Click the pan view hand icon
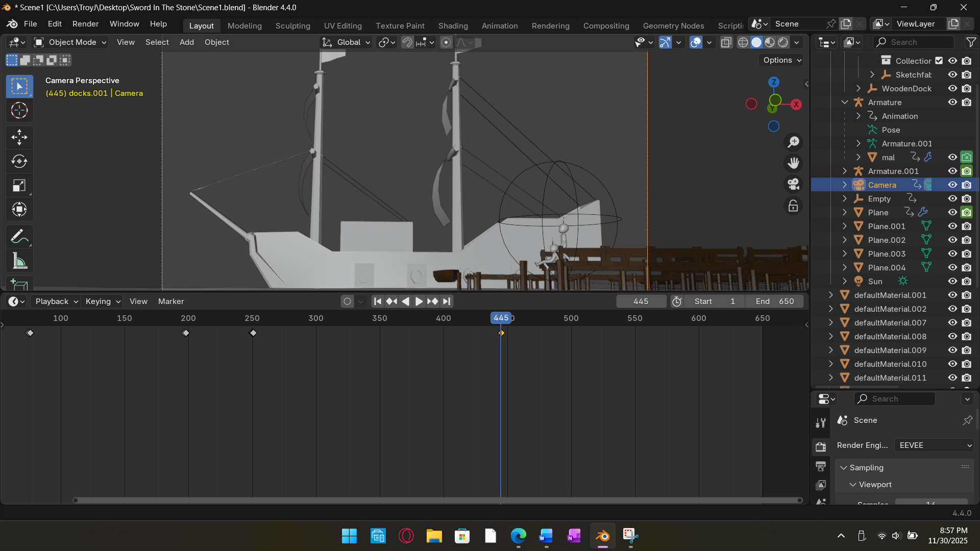The image size is (980, 551). [793, 163]
